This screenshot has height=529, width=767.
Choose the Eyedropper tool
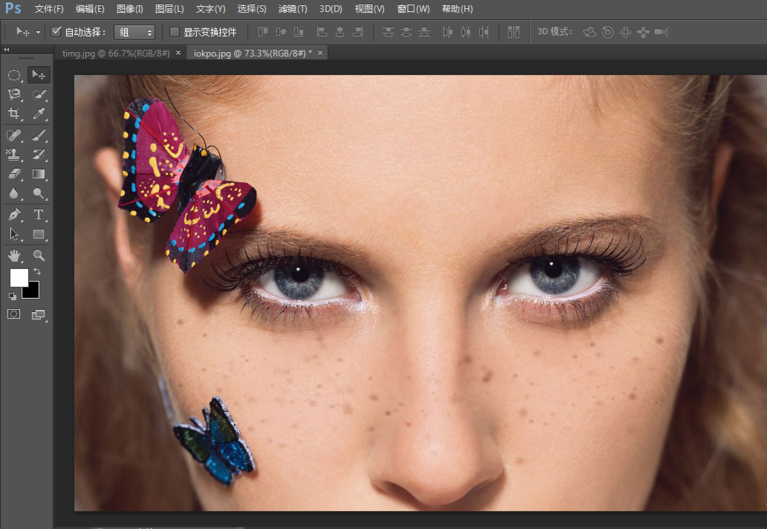click(39, 115)
